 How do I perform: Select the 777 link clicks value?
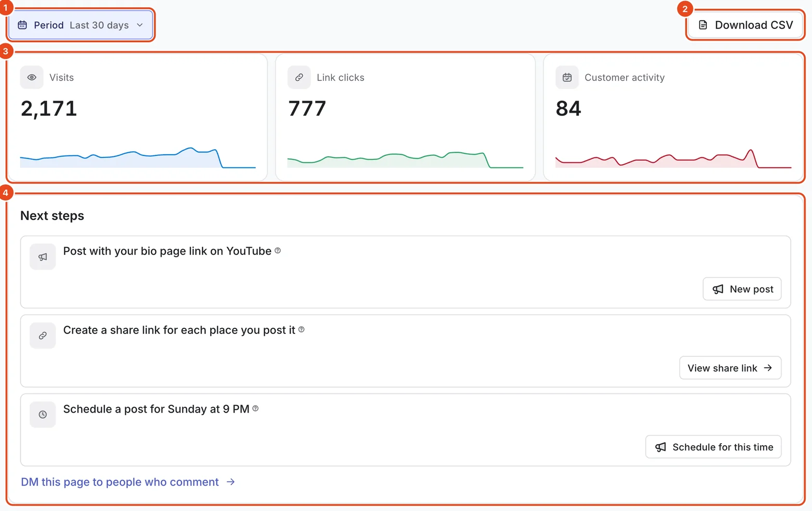click(307, 108)
